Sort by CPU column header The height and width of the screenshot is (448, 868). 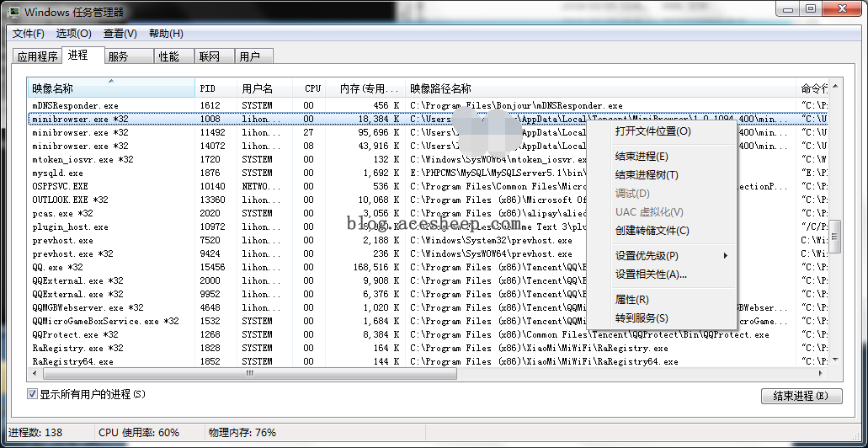309,88
